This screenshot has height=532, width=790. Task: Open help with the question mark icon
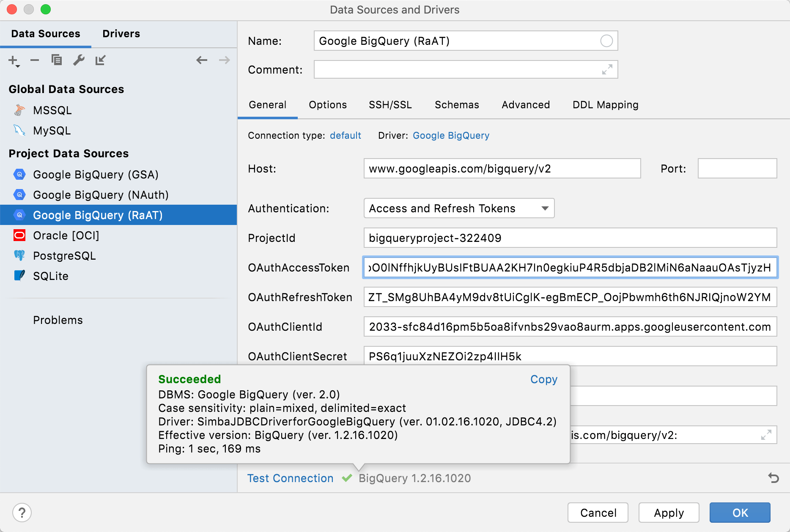click(x=22, y=513)
